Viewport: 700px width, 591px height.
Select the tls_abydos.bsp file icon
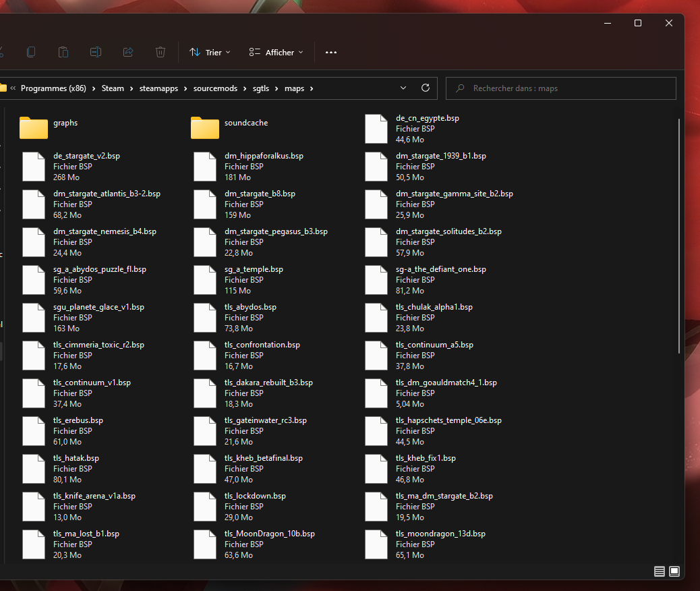coord(205,318)
